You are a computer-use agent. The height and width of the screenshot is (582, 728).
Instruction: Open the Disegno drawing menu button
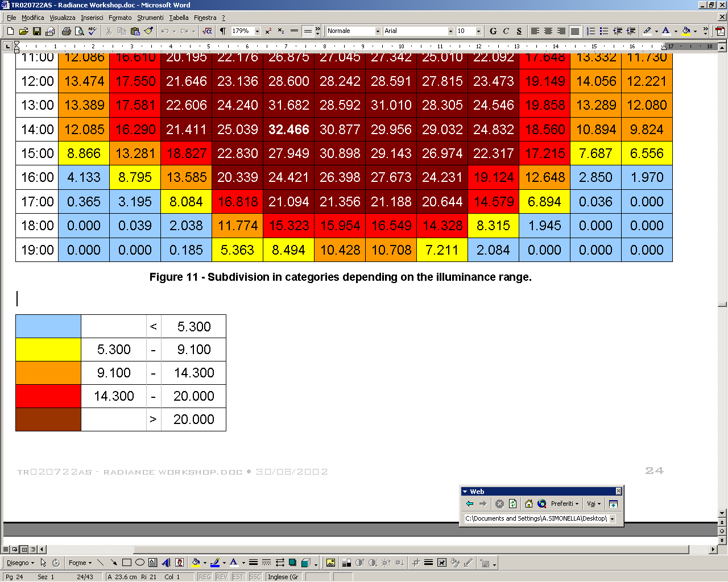(x=20, y=563)
